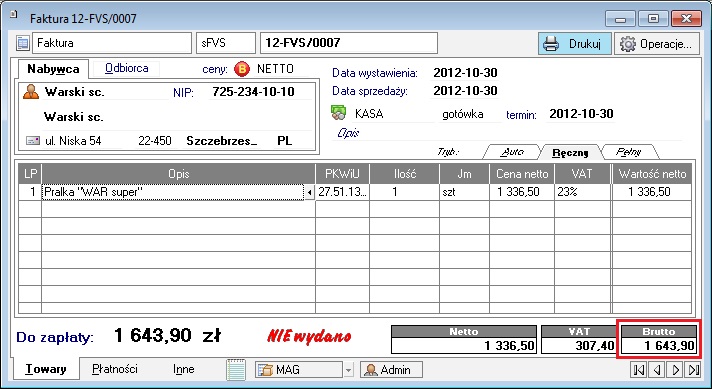Select the Pełny mode tab
Viewport: 712px width, 389px height.
[628, 152]
